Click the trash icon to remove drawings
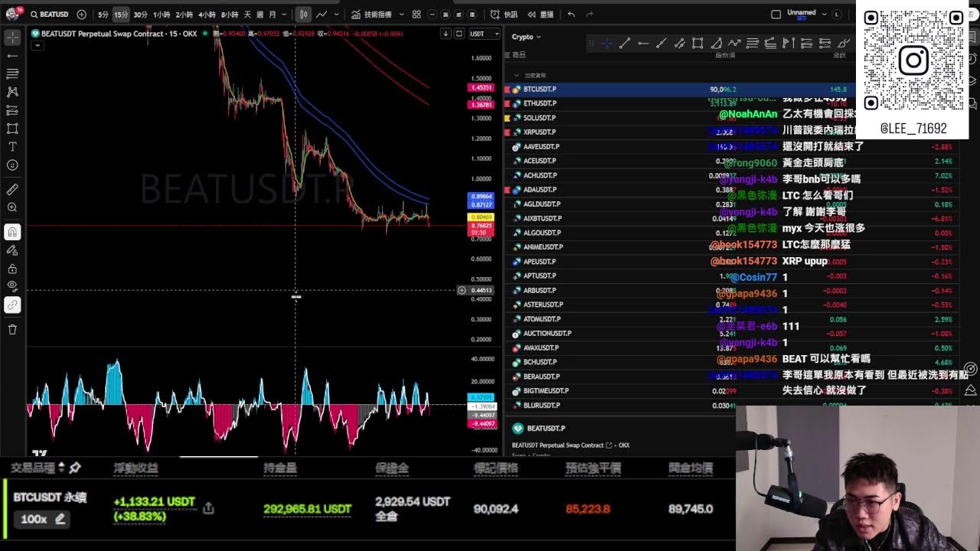 point(12,329)
